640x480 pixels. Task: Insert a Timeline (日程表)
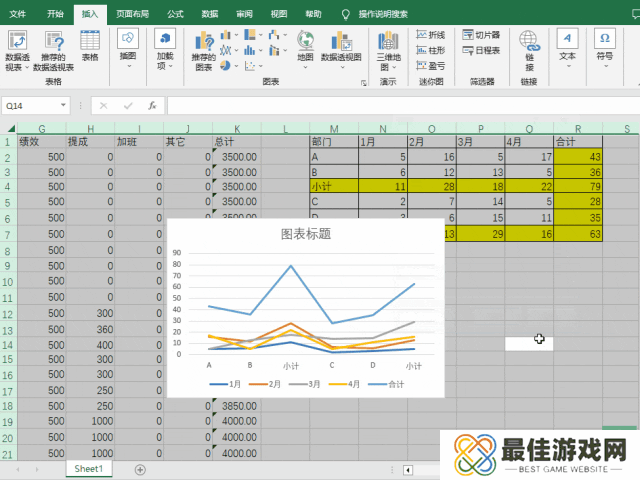click(x=480, y=50)
